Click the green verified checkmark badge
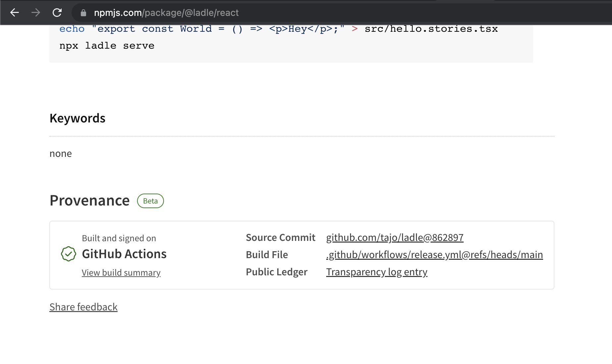The image size is (612, 364). click(x=69, y=254)
